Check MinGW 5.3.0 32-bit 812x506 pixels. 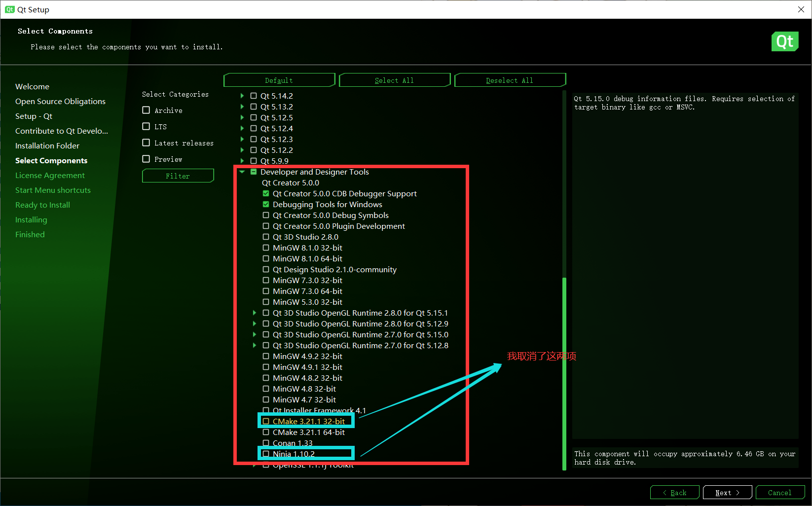(x=266, y=302)
